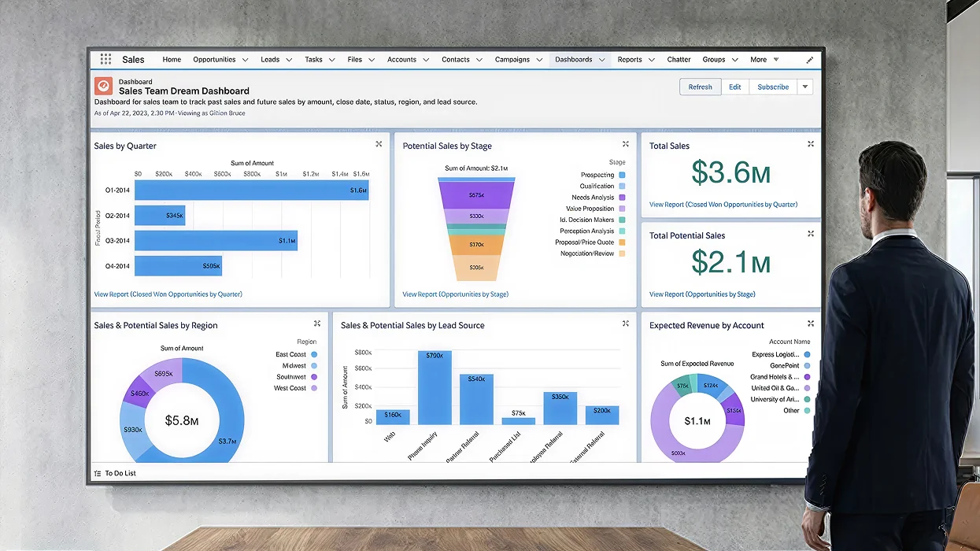This screenshot has height=551, width=980.
Task: Expand the Total Potential Sales widget
Action: point(811,235)
